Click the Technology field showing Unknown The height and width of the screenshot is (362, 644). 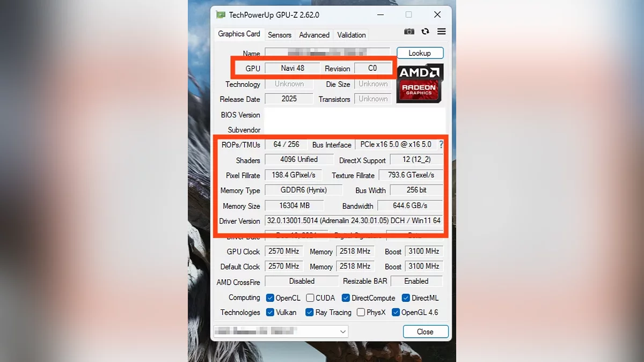[x=289, y=84]
